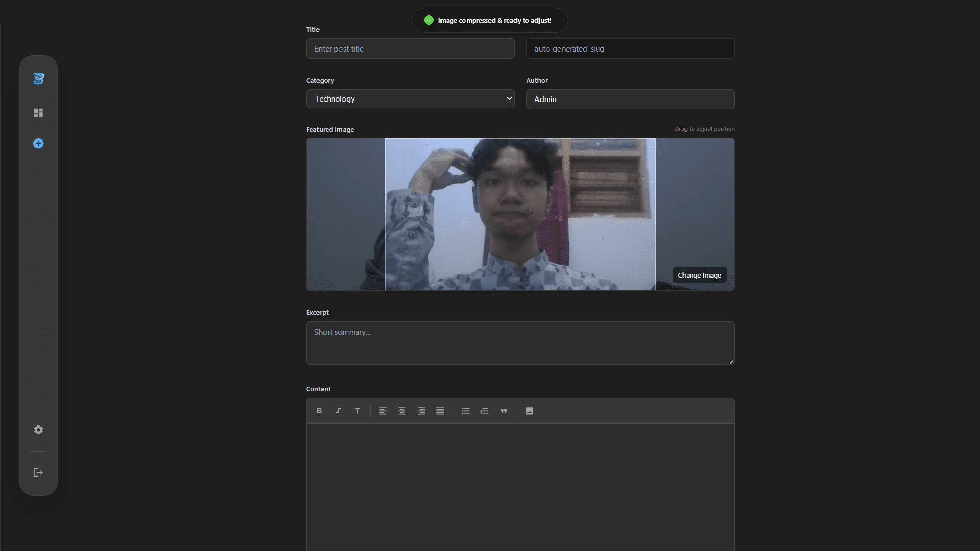
Task: Expand the Category Technology dropdown
Action: pyautogui.click(x=410, y=99)
